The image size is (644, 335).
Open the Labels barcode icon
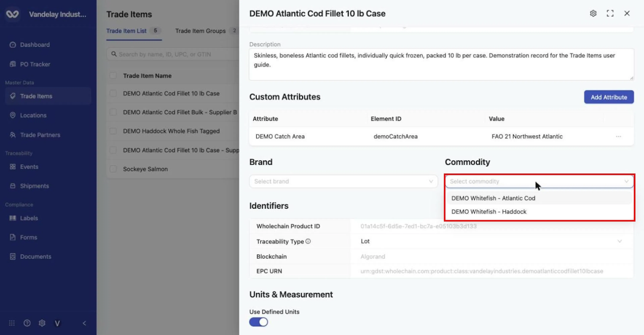tap(13, 218)
